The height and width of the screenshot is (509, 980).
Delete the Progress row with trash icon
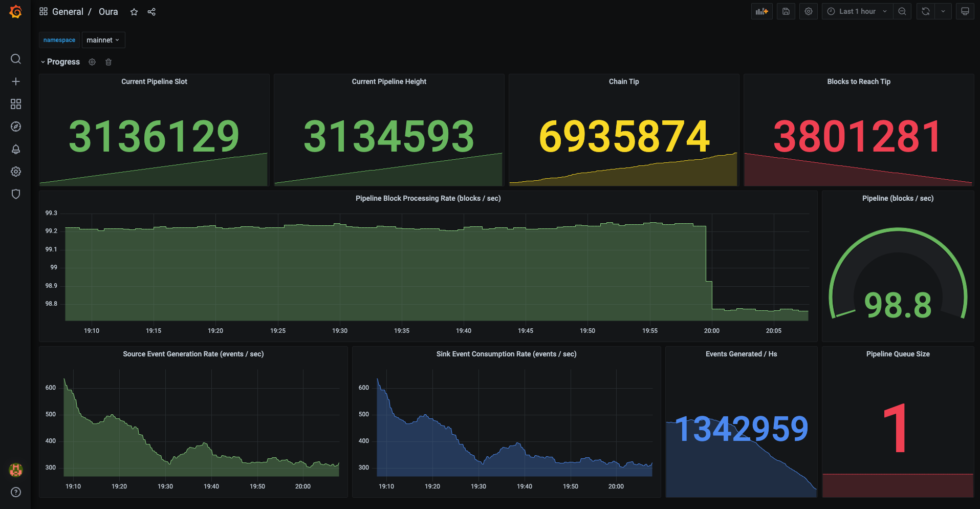pyautogui.click(x=108, y=62)
